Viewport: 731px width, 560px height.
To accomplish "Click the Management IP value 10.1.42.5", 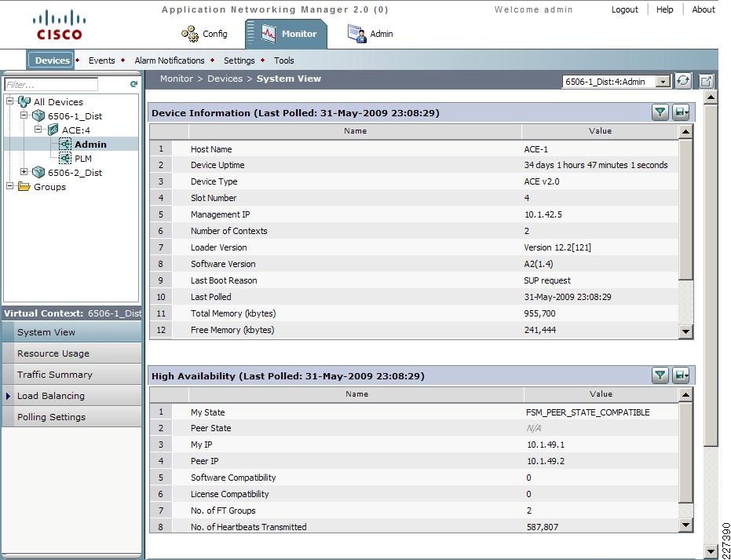I will pos(543,214).
